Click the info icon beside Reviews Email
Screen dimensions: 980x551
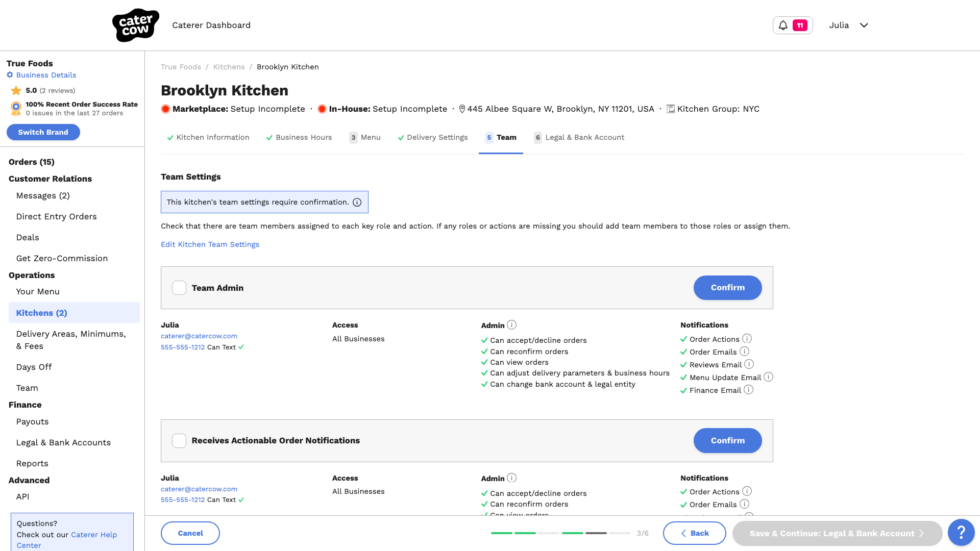(x=749, y=364)
